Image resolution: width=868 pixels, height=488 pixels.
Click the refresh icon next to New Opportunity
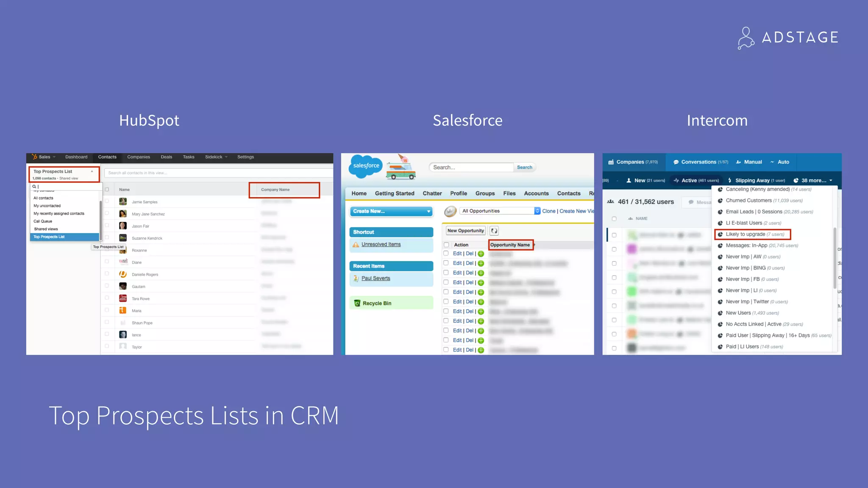tap(494, 230)
